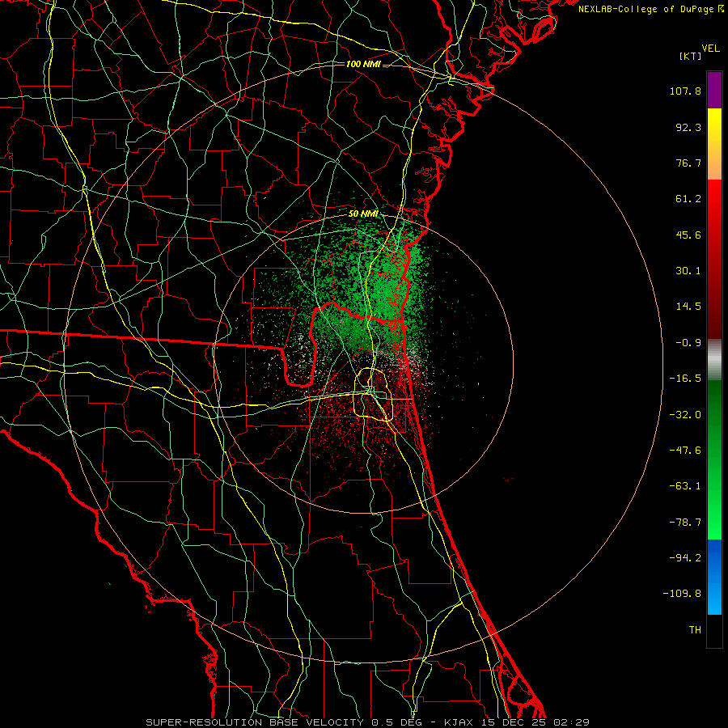
Task: Click the 45.6 legend value
Action: click(x=688, y=235)
